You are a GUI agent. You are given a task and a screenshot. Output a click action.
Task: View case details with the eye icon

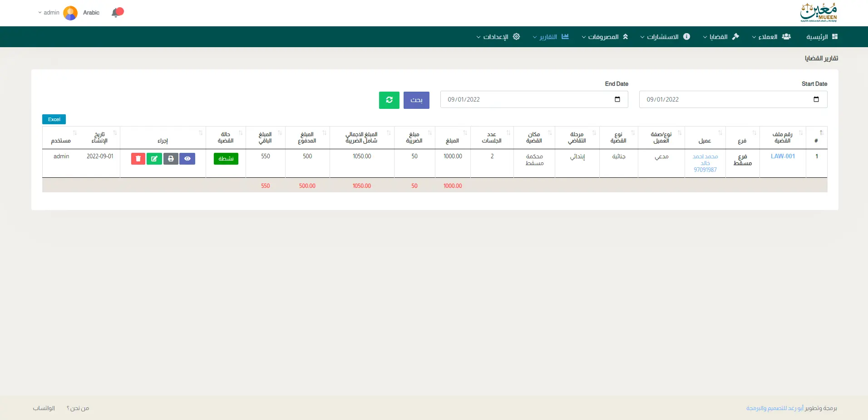(187, 159)
